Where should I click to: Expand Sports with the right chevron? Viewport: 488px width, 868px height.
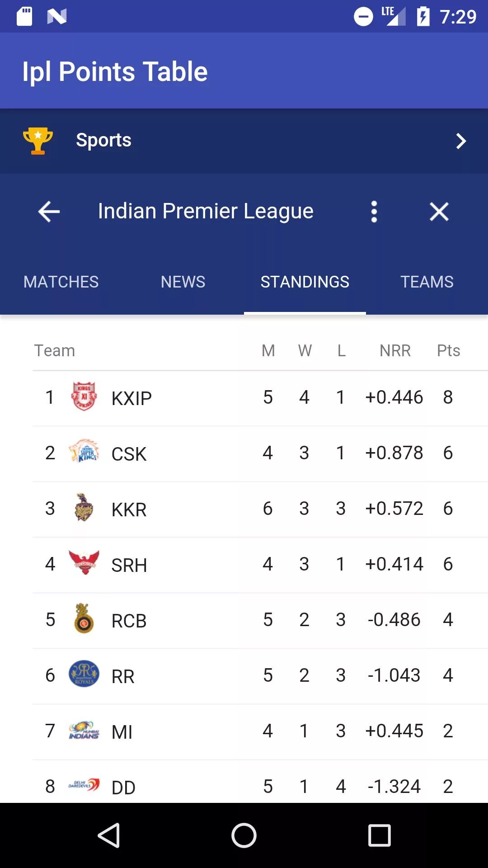coord(460,141)
